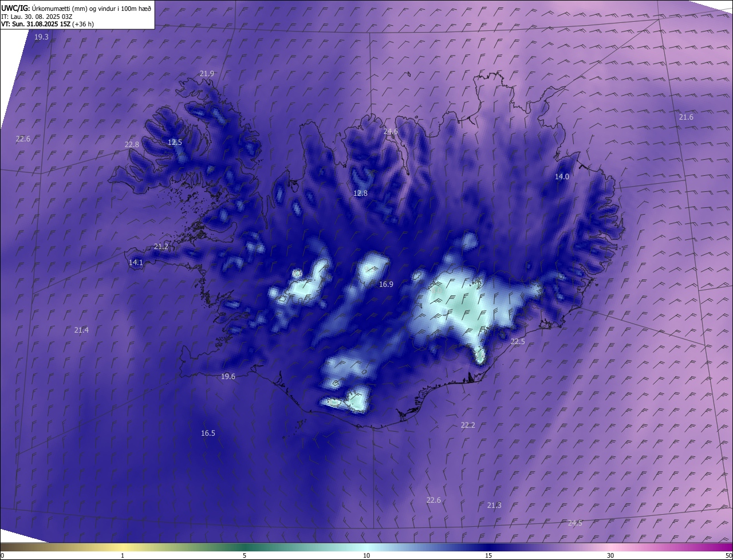Pick the 12.5 value over the Westfjords

[x=175, y=142]
